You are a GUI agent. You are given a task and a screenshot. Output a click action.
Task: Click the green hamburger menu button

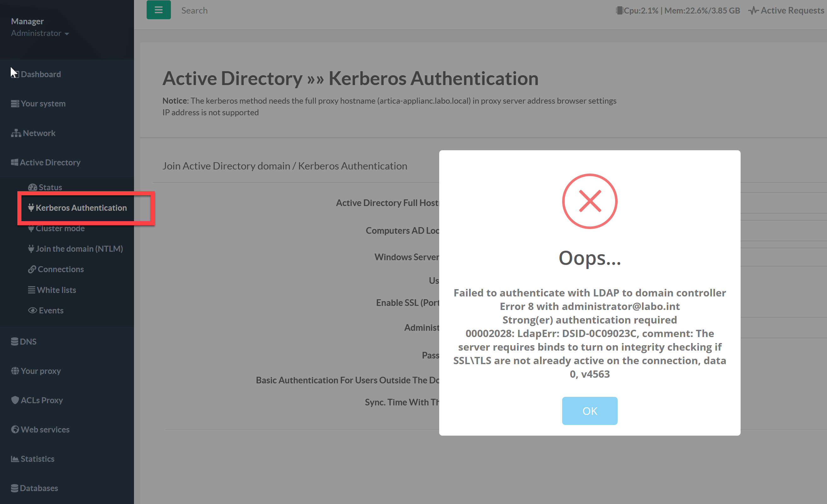[x=158, y=10]
